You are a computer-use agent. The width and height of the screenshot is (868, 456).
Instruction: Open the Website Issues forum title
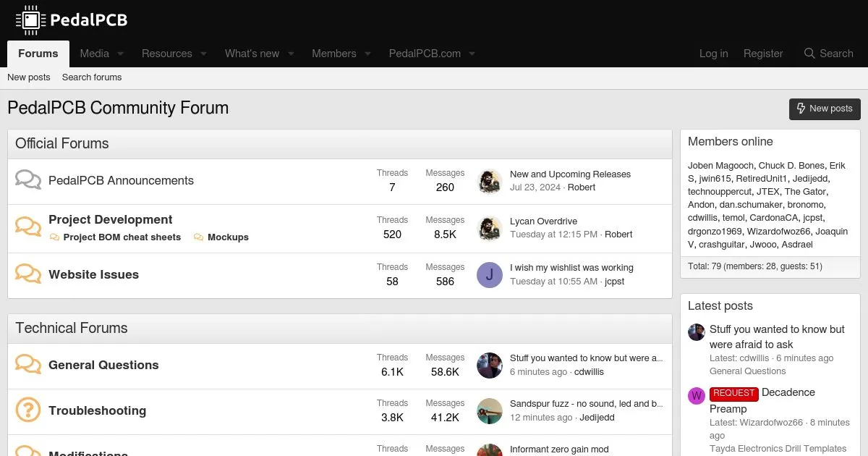click(x=93, y=274)
